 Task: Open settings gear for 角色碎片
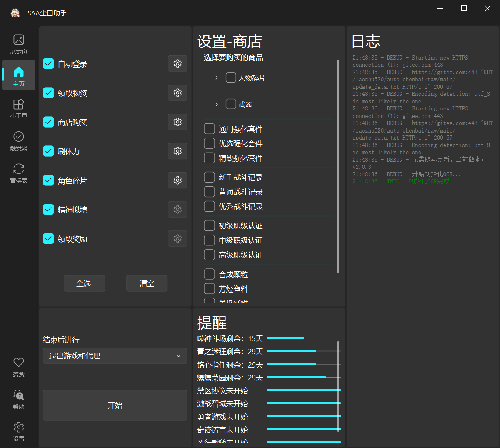point(177,180)
